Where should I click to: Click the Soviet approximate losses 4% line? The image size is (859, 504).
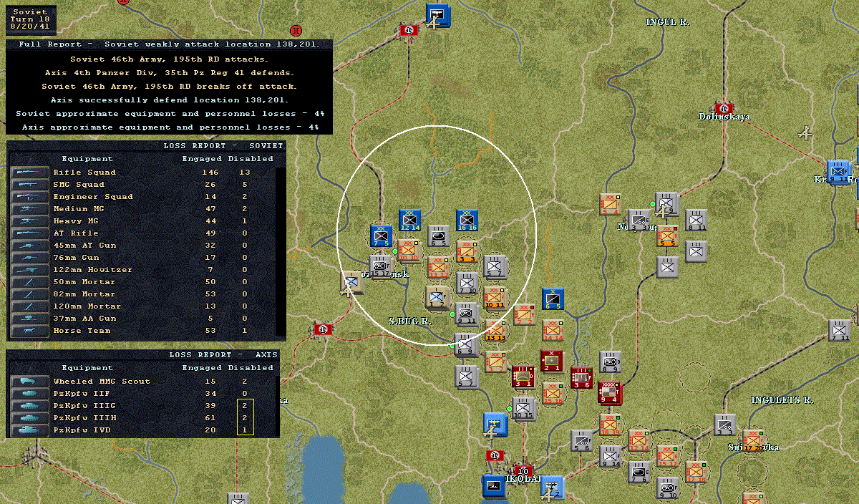[170, 114]
